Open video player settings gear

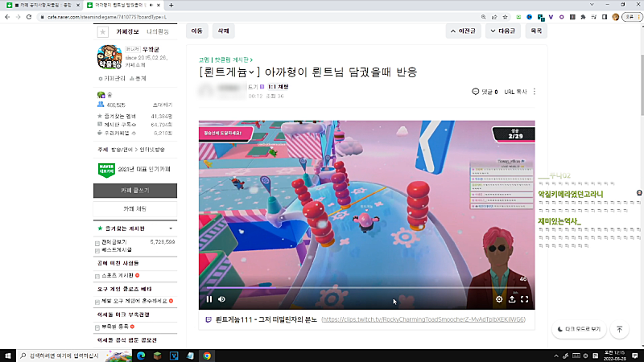(499, 299)
